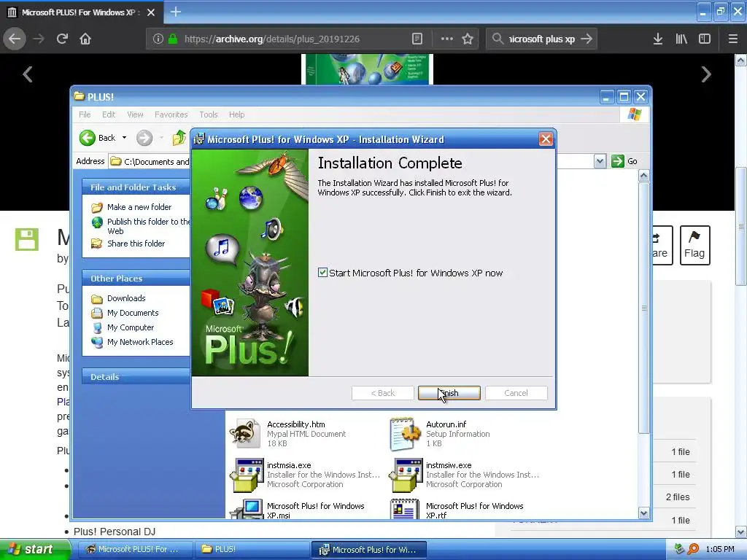
Task: Select the instmsia.exe installer icon
Action: pos(247,475)
